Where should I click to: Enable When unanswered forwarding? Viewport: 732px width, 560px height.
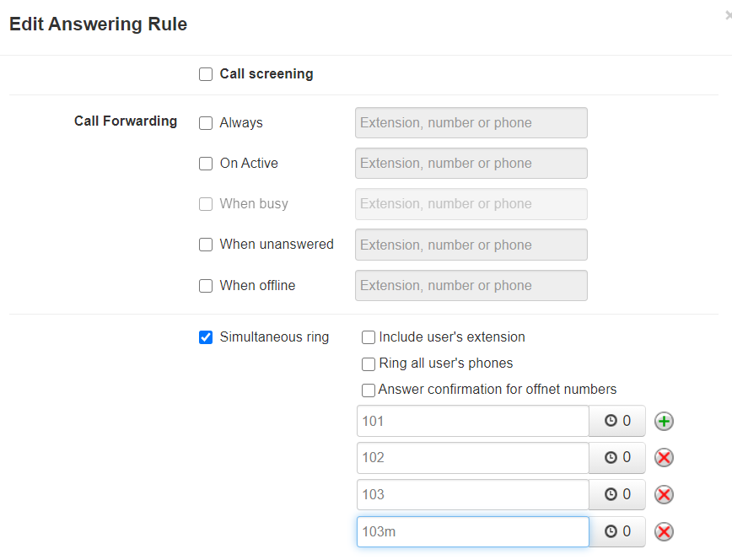206,245
